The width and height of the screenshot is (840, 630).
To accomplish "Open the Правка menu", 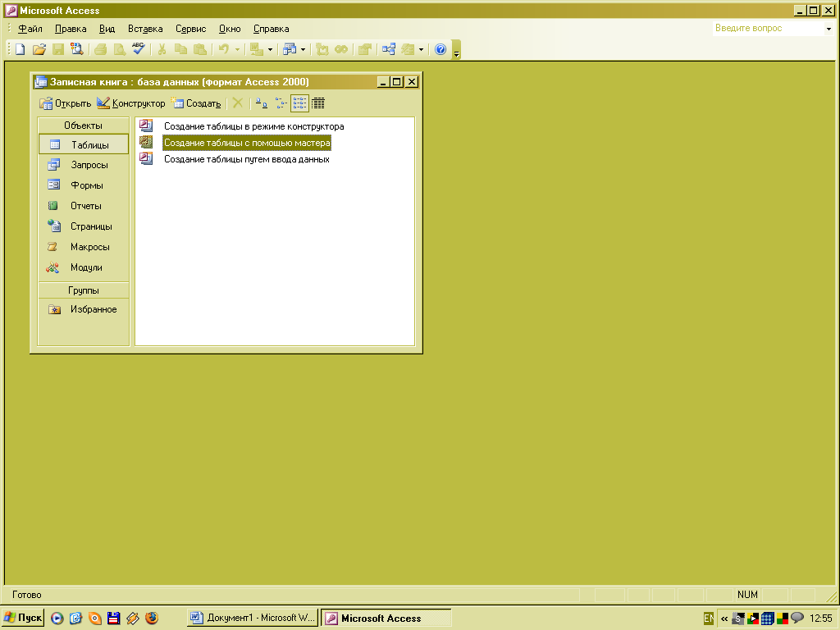I will [71, 29].
